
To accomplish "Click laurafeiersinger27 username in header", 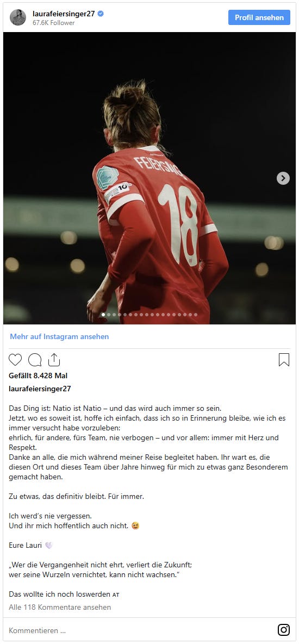I will click(x=64, y=14).
